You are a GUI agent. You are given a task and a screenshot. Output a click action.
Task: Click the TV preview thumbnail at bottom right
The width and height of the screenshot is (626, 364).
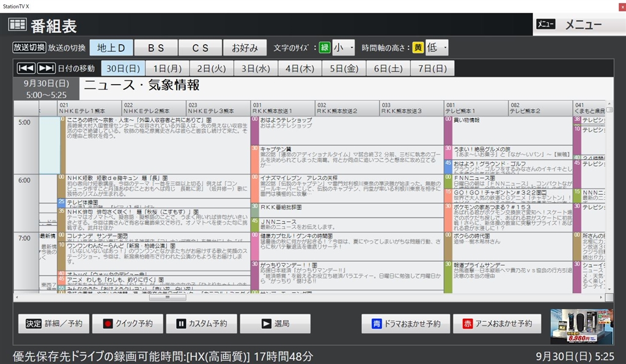(x=582, y=327)
